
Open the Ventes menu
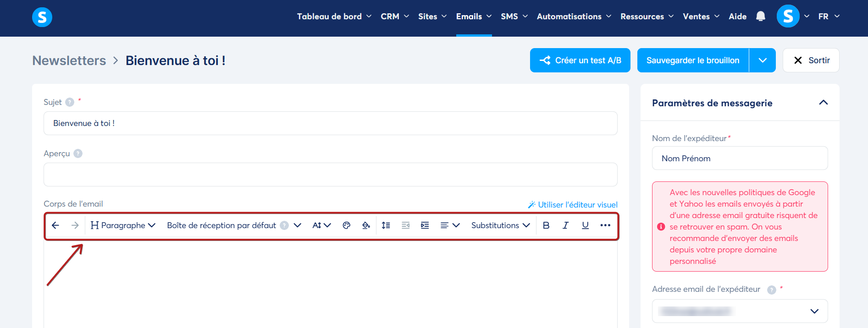pyautogui.click(x=701, y=16)
